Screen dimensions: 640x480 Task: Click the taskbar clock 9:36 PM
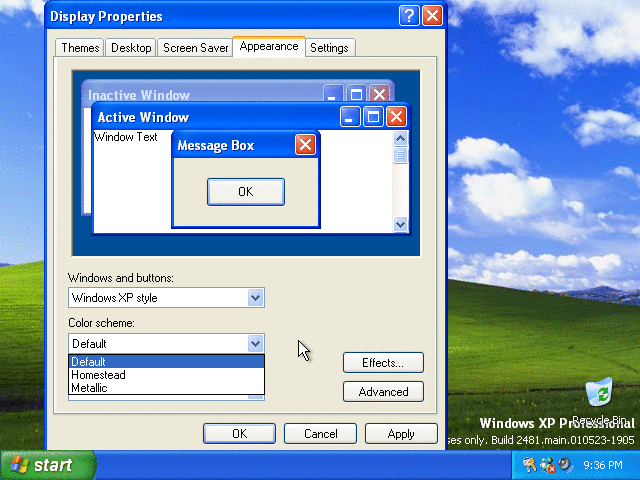(603, 465)
